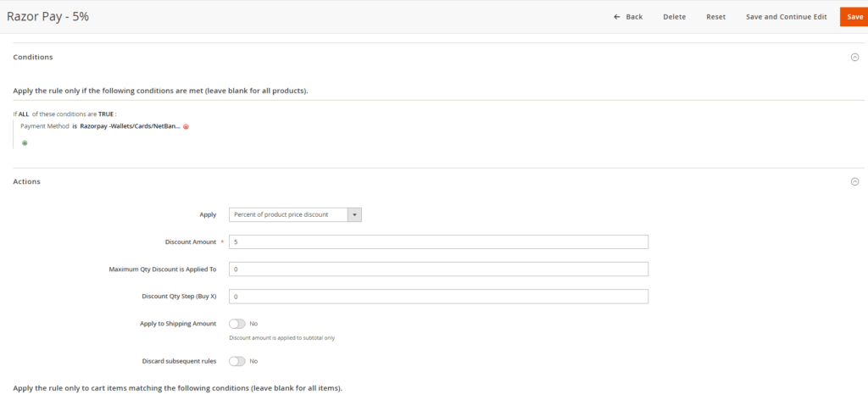Viewport: 868px width, 394px height.
Task: Click the Conditions section heading
Action: pos(33,57)
